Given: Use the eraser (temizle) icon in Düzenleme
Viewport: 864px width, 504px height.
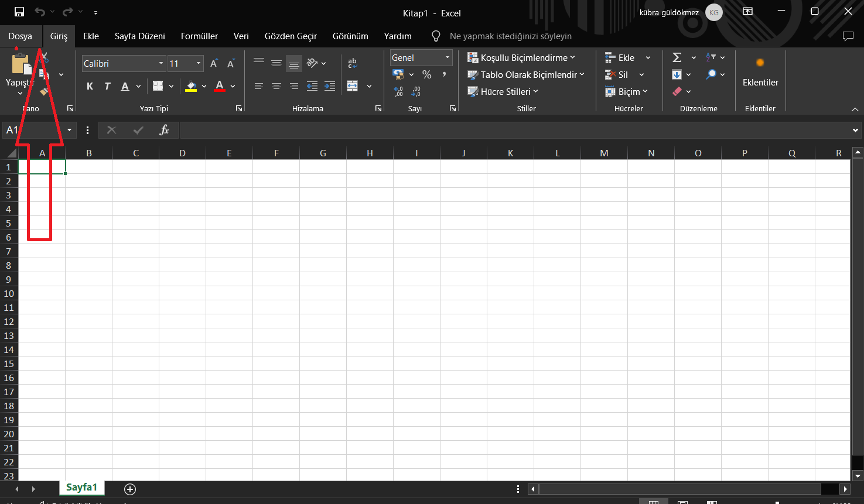Looking at the screenshot, I should coord(678,91).
